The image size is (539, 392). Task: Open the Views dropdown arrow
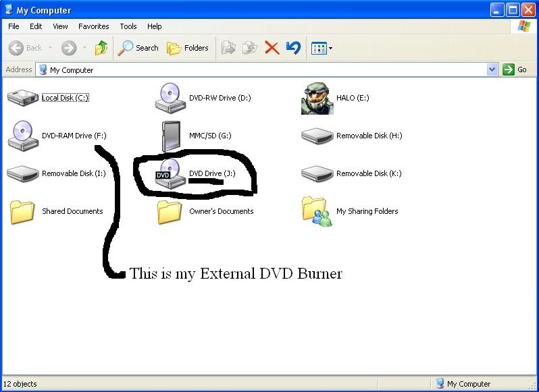330,49
